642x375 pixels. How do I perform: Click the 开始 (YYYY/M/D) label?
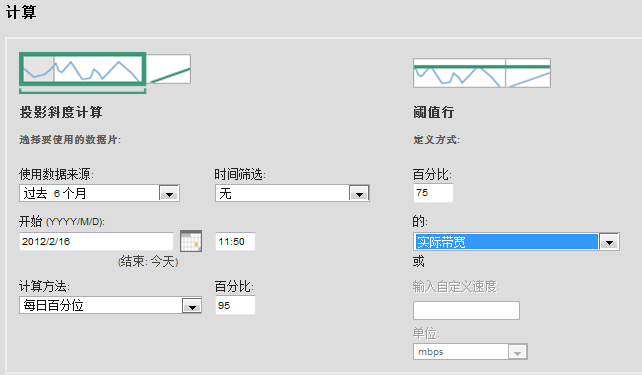click(x=62, y=221)
